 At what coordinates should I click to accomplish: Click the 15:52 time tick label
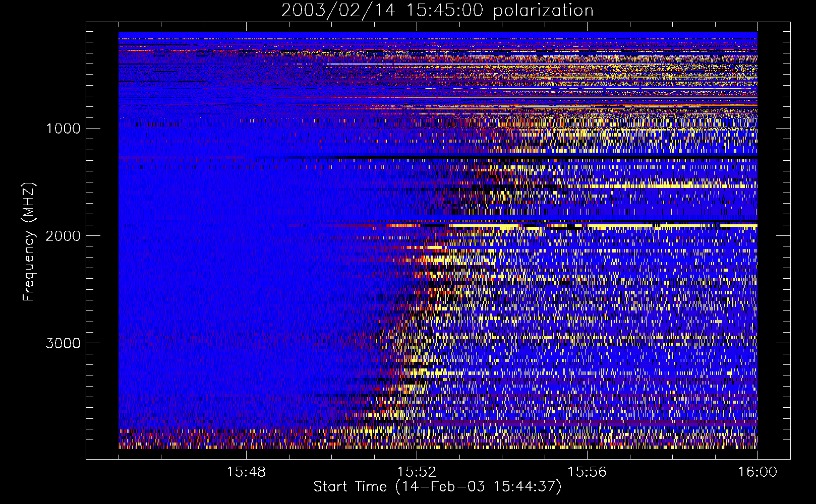(x=417, y=472)
